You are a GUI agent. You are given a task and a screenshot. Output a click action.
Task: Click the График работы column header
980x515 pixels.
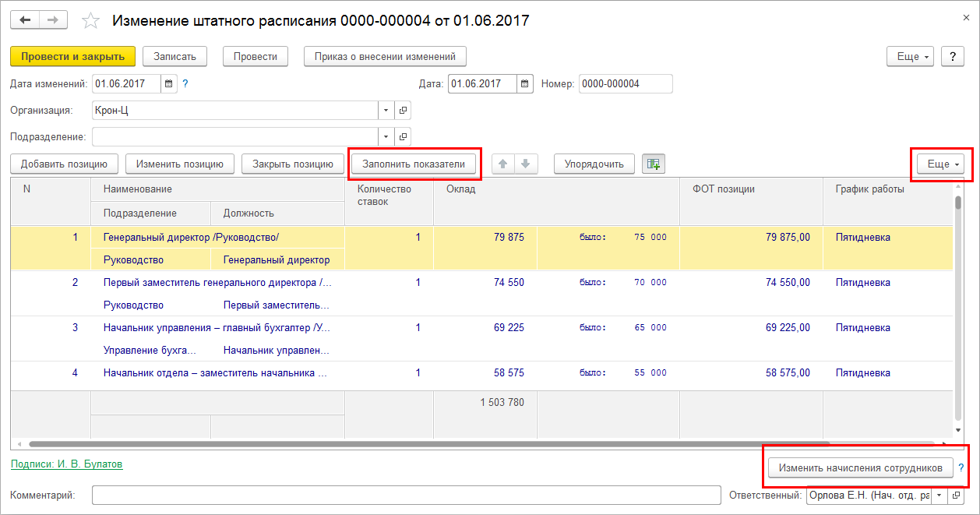point(887,201)
